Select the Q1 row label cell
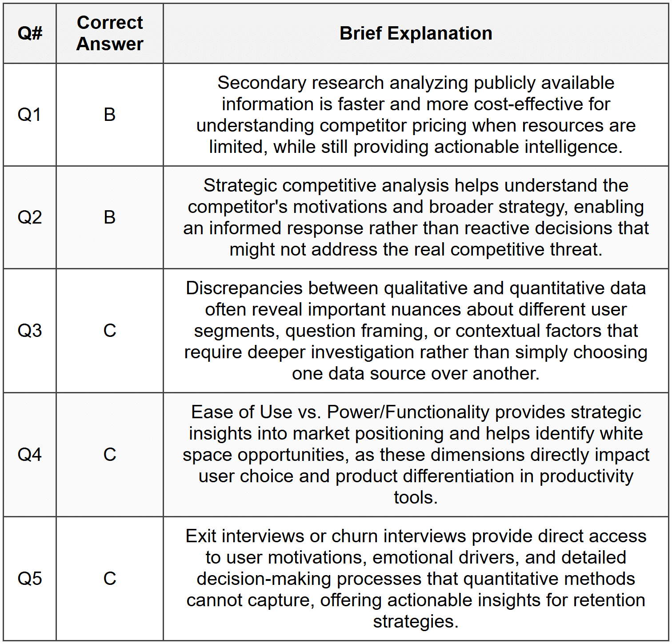The width and height of the screenshot is (672, 644). [x=30, y=115]
